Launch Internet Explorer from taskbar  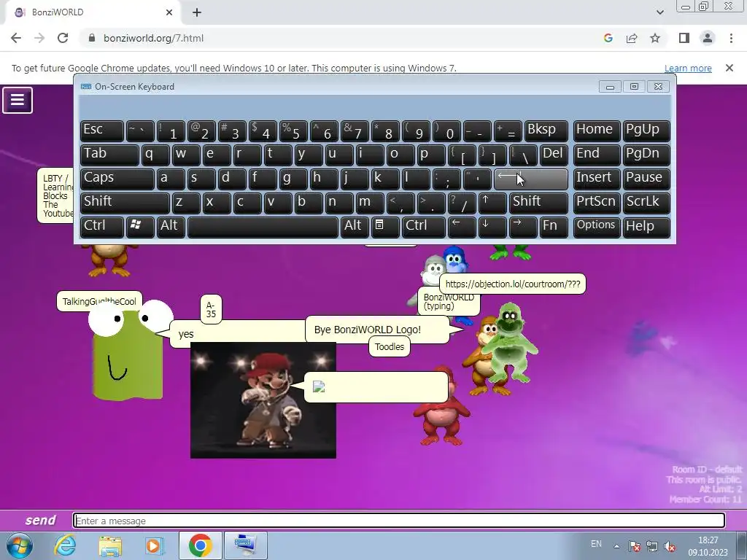pos(65,545)
